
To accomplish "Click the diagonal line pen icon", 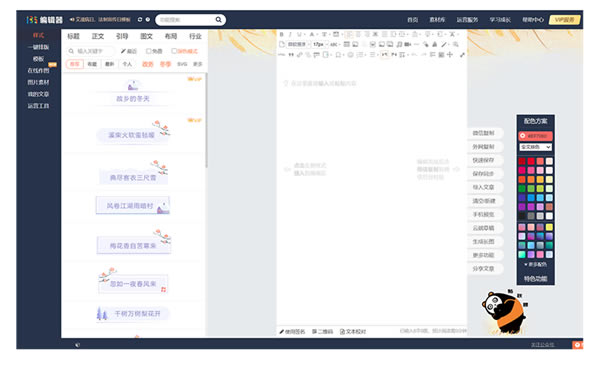I will click(x=443, y=44).
